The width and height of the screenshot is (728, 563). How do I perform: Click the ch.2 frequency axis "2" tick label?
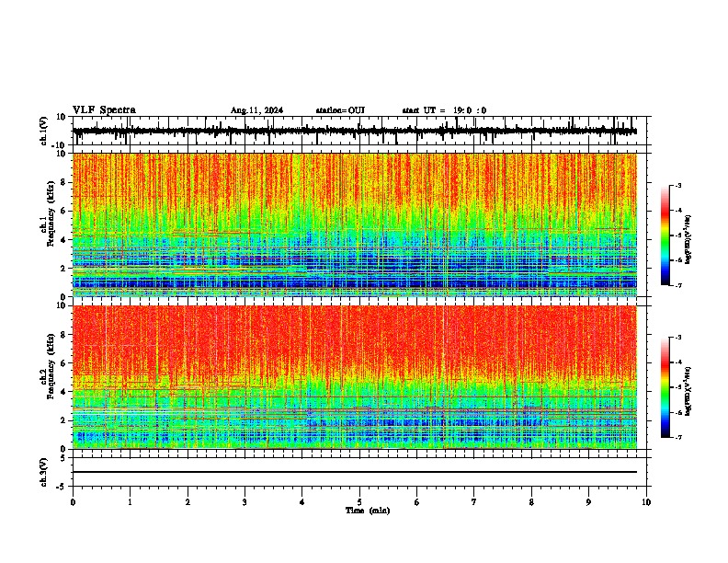click(x=63, y=420)
